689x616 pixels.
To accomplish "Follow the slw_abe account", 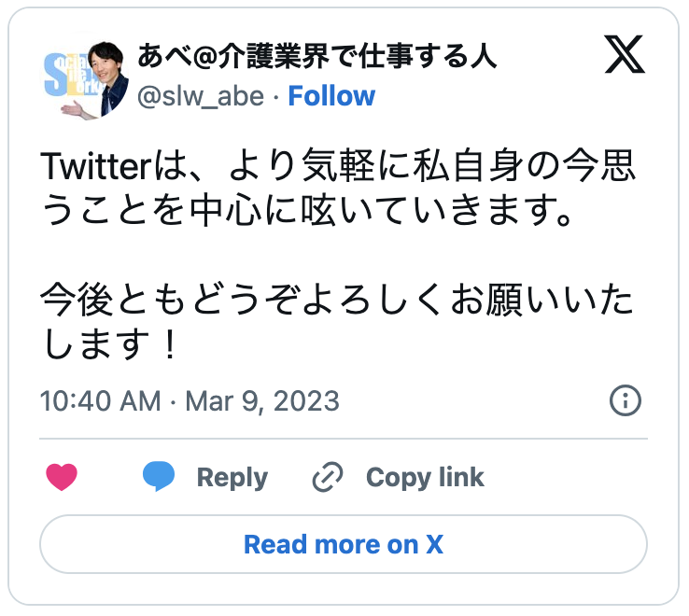I will (x=331, y=96).
